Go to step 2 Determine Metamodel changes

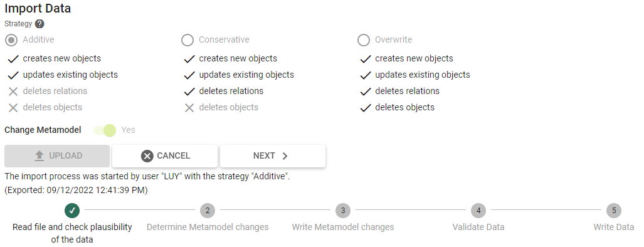tap(208, 211)
